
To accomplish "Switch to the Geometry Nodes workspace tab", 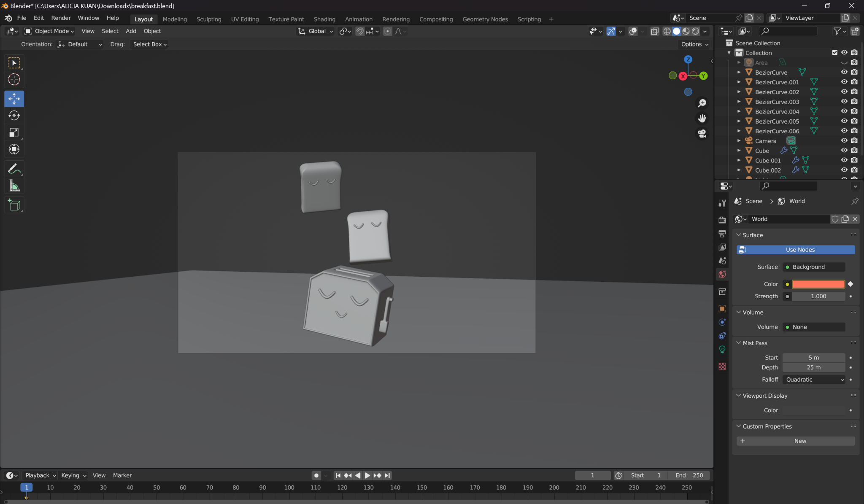I will pyautogui.click(x=485, y=19).
